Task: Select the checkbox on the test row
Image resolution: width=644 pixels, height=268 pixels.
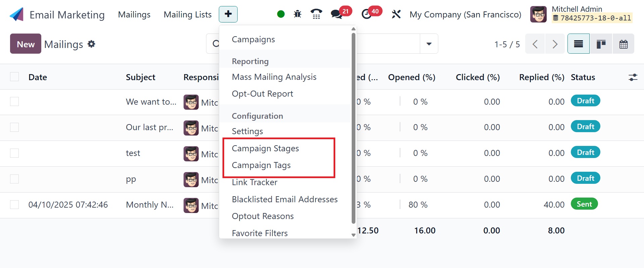Action: (14, 153)
